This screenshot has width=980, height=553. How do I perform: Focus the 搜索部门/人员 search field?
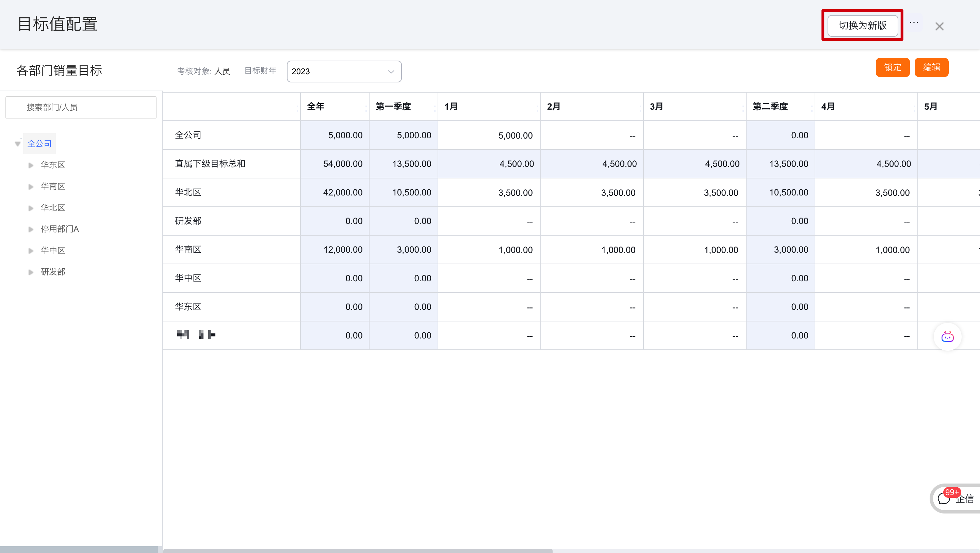coord(81,107)
